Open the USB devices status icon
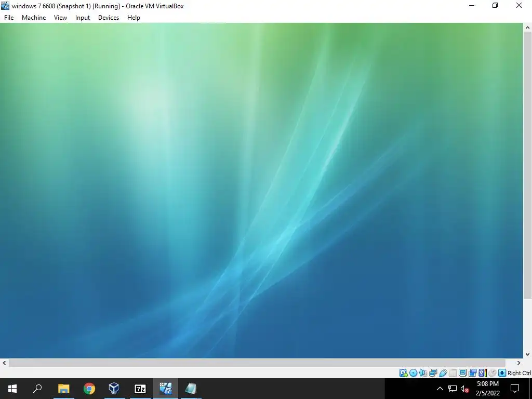This screenshot has width=532, height=399. 443,373
